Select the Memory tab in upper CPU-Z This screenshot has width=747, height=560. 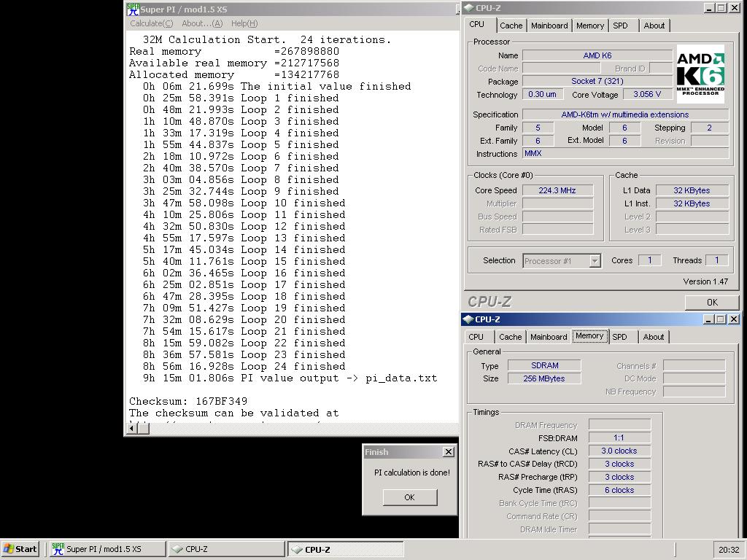589,26
